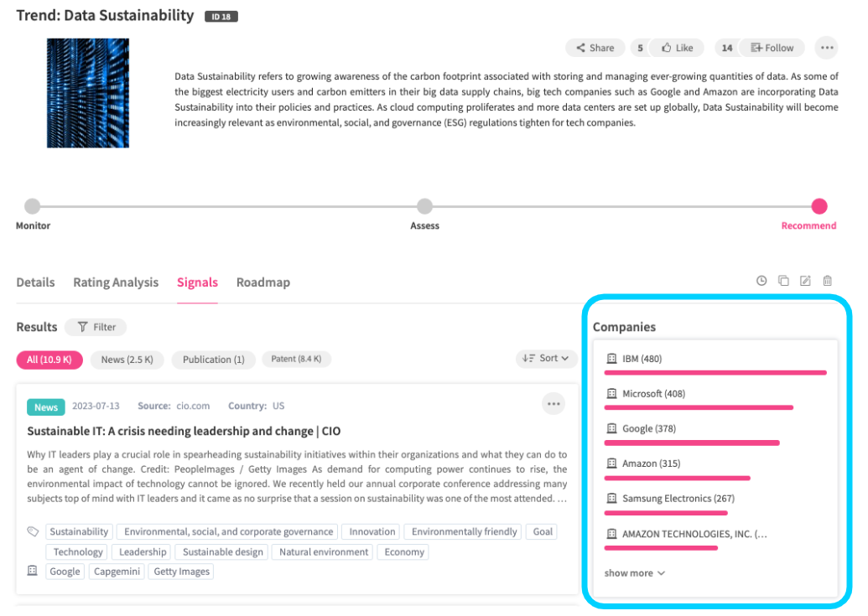Open the history clock icon

761,281
